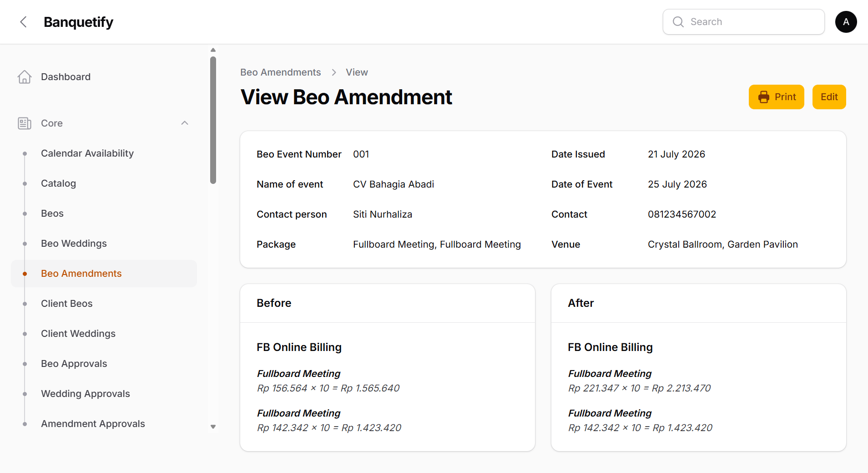The image size is (868, 473).
Task: Open the Dashboard home icon
Action: pos(25,77)
